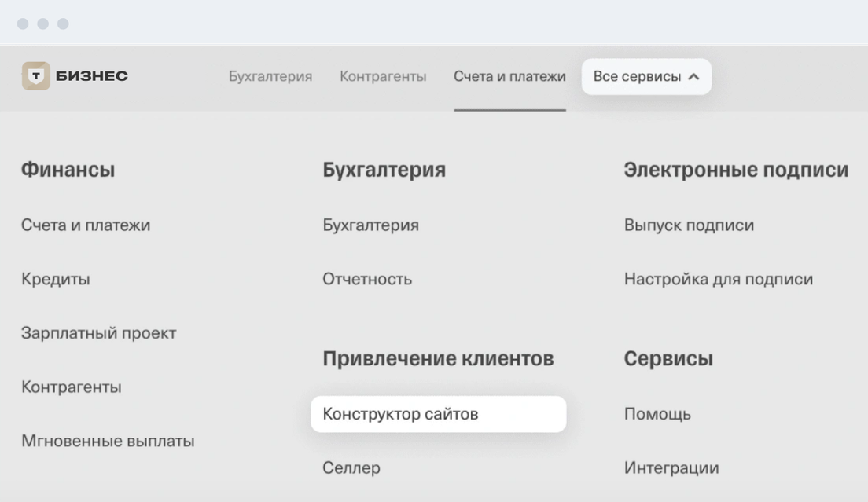
Task: Open Селлер service link
Action: click(x=351, y=468)
